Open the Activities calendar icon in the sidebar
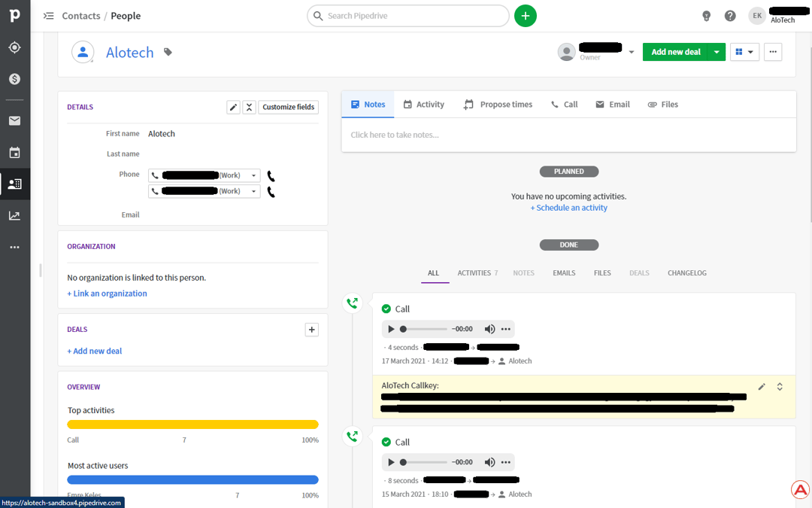Screen dimensions: 812x508 [x=16, y=153]
